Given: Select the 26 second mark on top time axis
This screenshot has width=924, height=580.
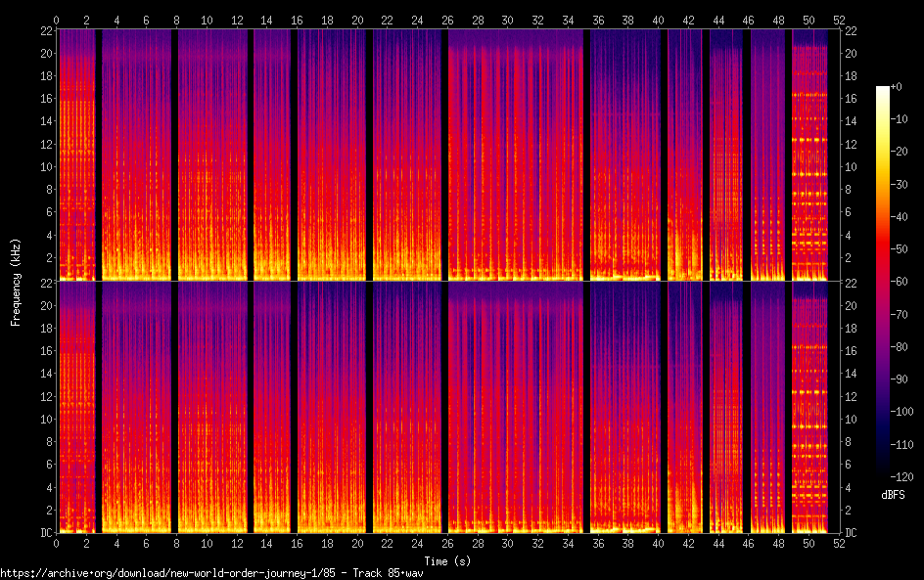Looking at the screenshot, I should [x=447, y=20].
